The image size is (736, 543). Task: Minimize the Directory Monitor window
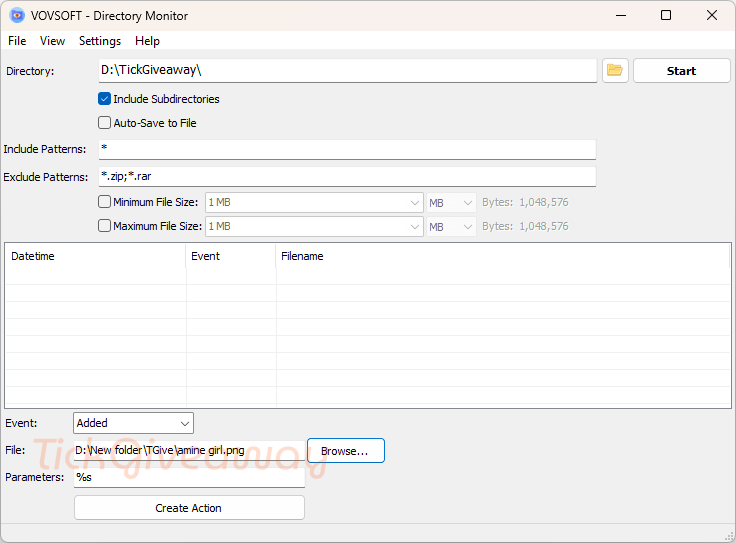(621, 15)
